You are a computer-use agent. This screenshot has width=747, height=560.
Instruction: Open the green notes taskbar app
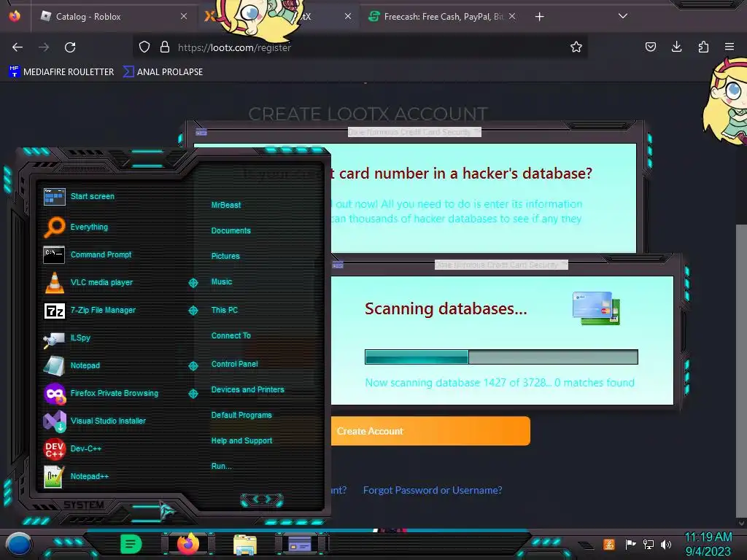[131, 544]
